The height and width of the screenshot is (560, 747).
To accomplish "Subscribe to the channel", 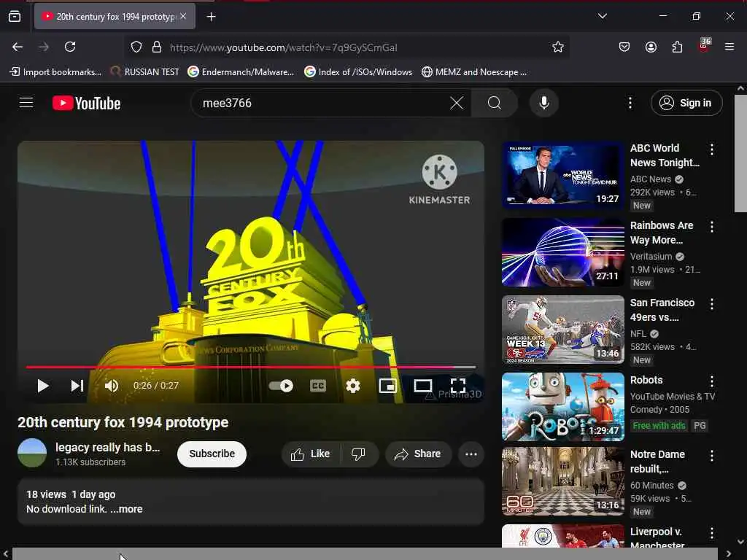I will [212, 454].
